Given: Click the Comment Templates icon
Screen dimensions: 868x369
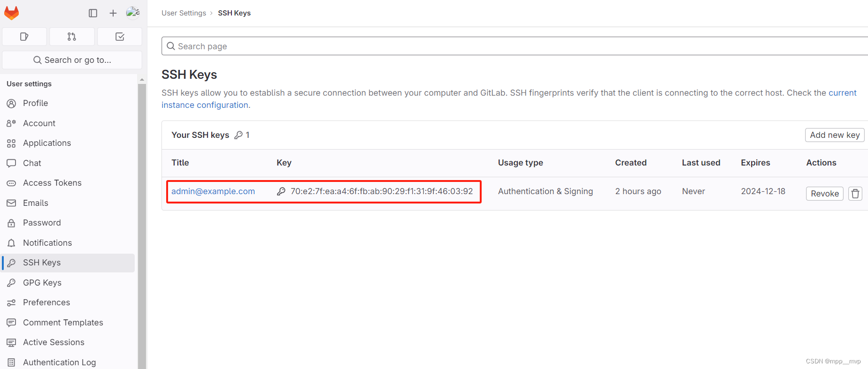Looking at the screenshot, I should (11, 323).
